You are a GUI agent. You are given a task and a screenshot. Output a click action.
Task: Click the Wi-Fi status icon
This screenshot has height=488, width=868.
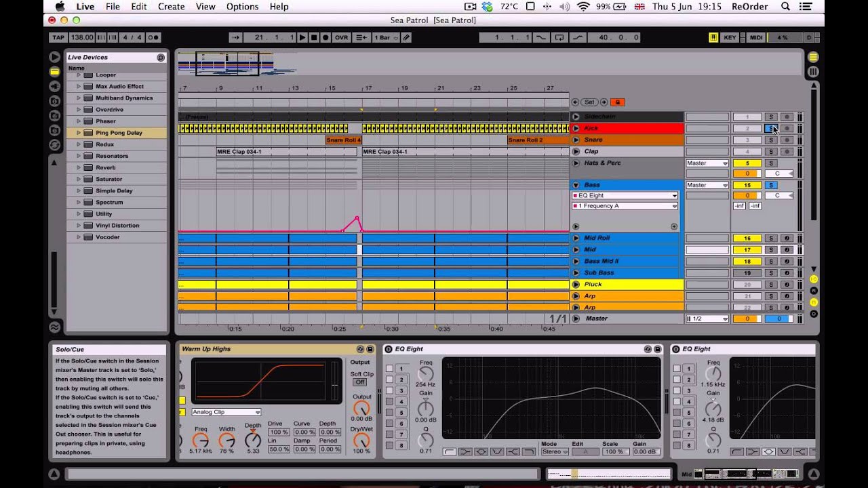point(583,7)
